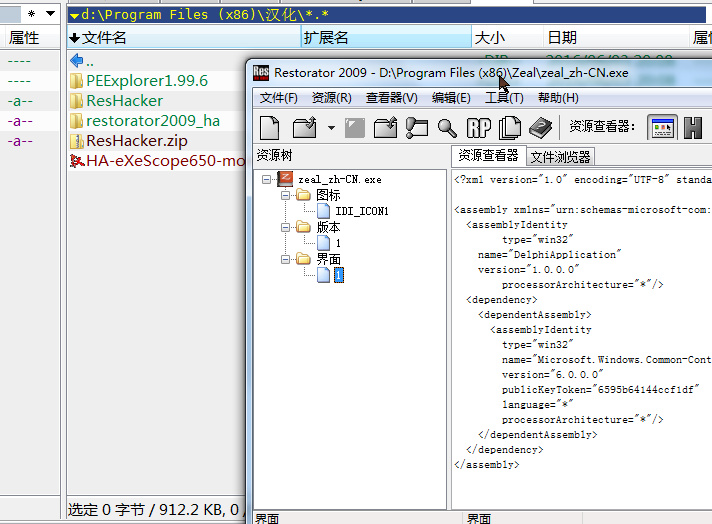Select the 界面 folder in resource tree
The height and width of the screenshot is (524, 712).
[x=328, y=259]
